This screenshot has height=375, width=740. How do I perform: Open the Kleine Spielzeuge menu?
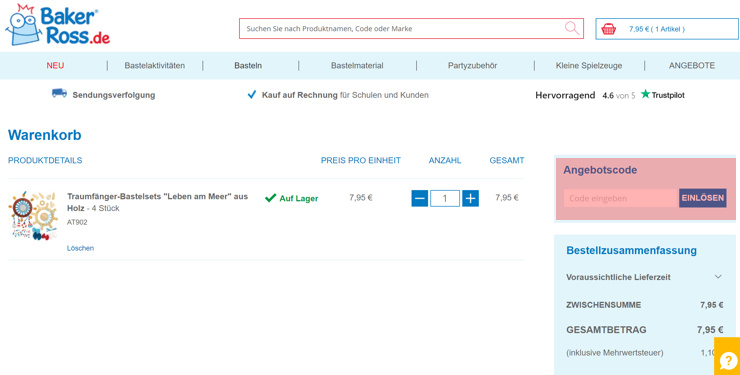point(589,66)
